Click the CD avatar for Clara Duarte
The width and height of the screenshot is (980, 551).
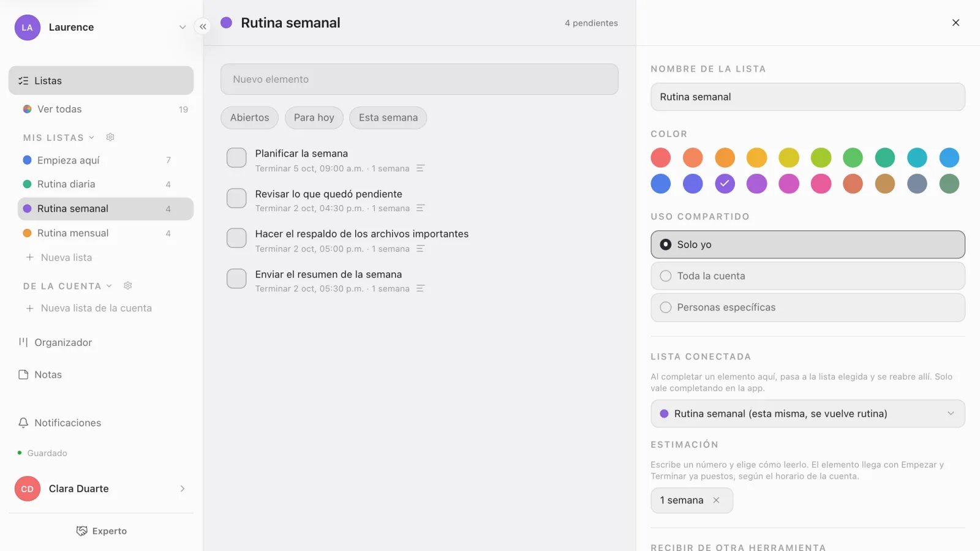pyautogui.click(x=28, y=489)
